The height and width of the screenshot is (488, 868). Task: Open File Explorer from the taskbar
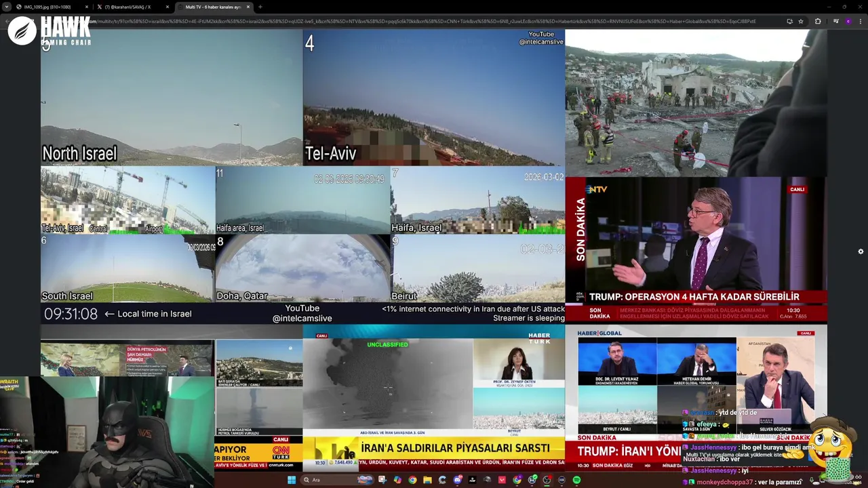(427, 480)
